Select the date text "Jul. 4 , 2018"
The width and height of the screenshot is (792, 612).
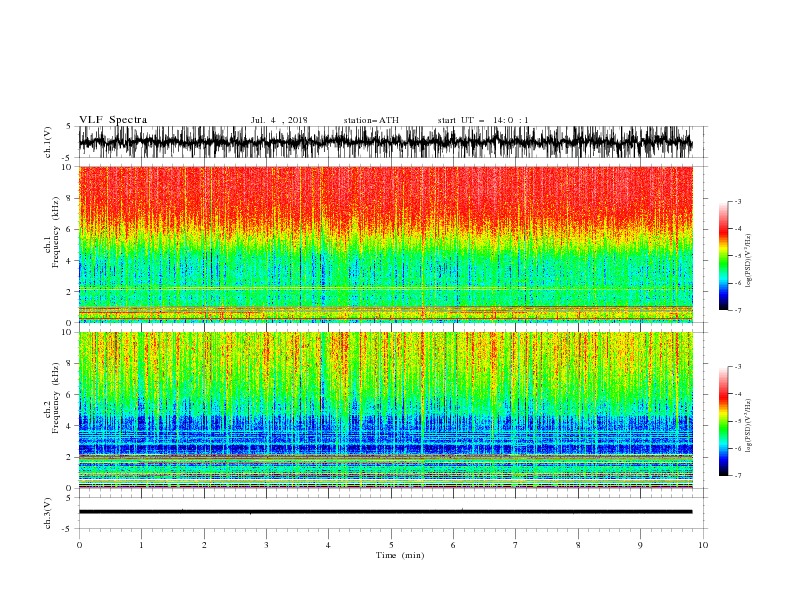279,120
